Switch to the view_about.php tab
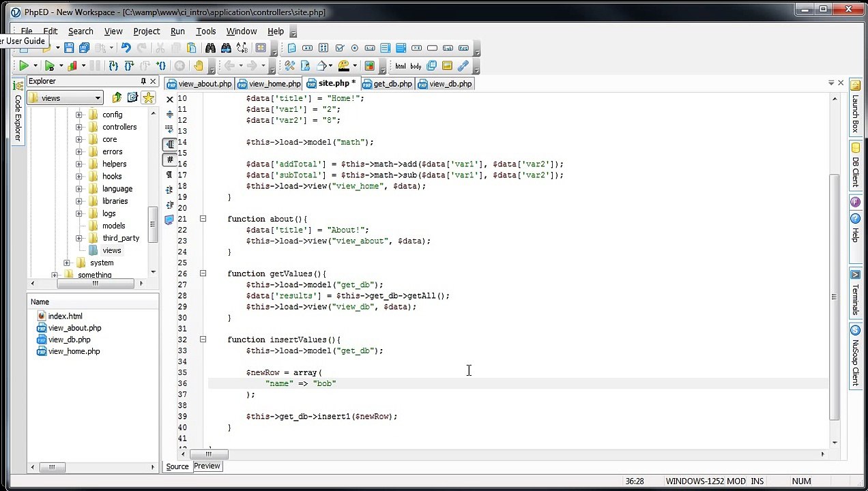 click(x=199, y=84)
